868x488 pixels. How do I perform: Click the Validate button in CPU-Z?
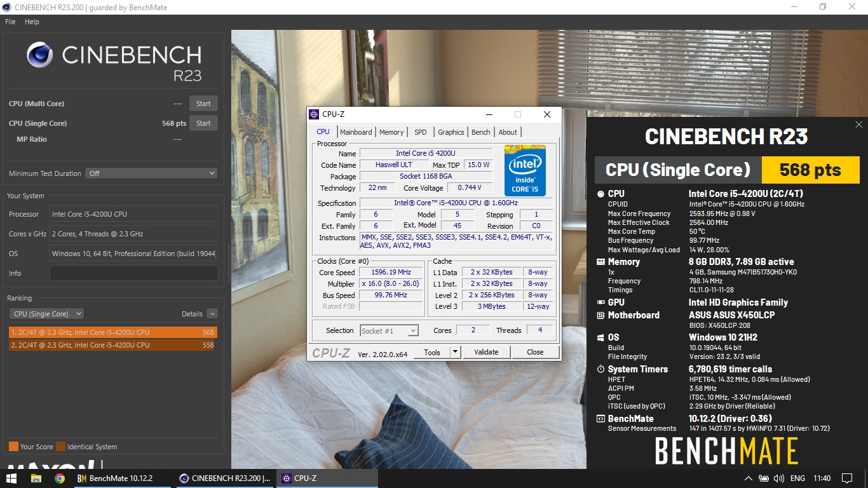point(486,352)
